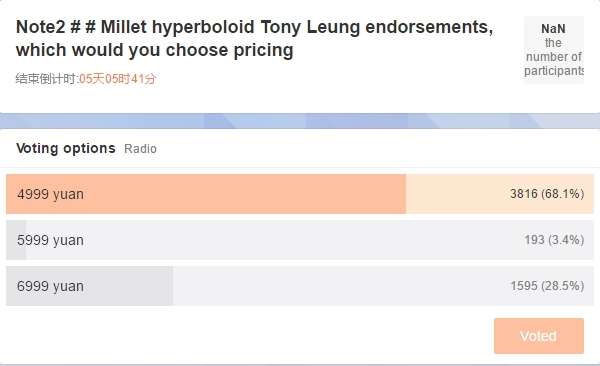The image size is (600, 366).
Task: Click the 结束倒计时 countdown label
Action: point(47,79)
